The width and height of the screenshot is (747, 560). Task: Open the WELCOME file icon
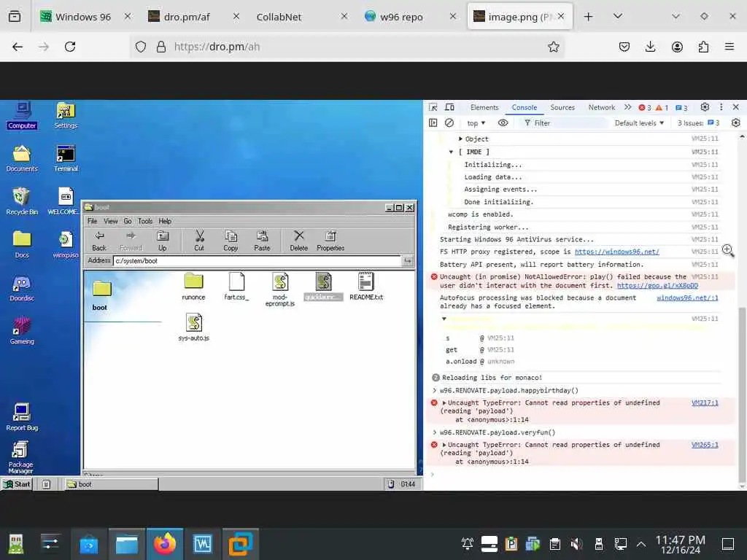pos(66,201)
